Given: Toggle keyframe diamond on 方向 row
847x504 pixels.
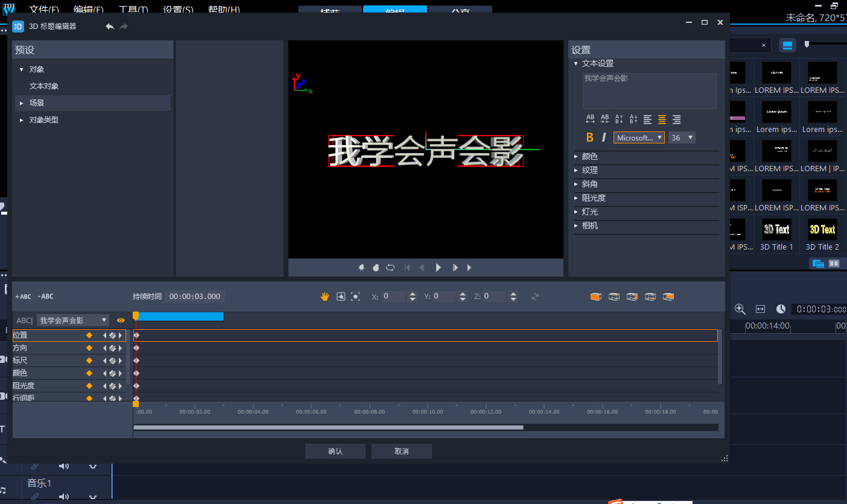Looking at the screenshot, I should 89,348.
